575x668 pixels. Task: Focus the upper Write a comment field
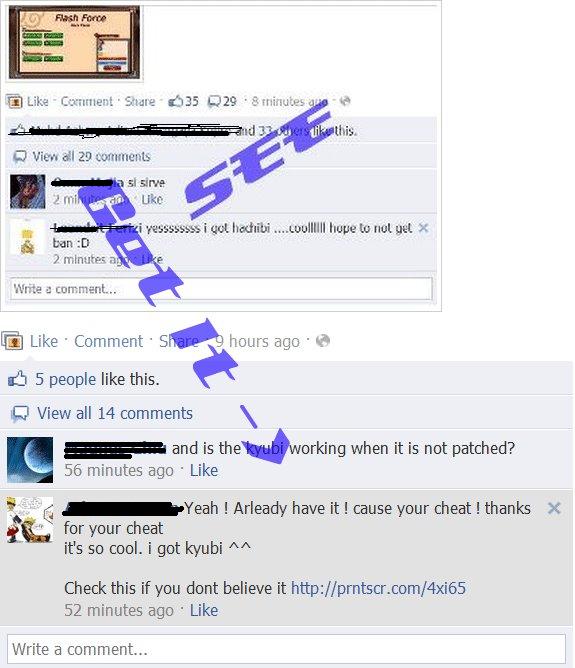click(x=221, y=289)
